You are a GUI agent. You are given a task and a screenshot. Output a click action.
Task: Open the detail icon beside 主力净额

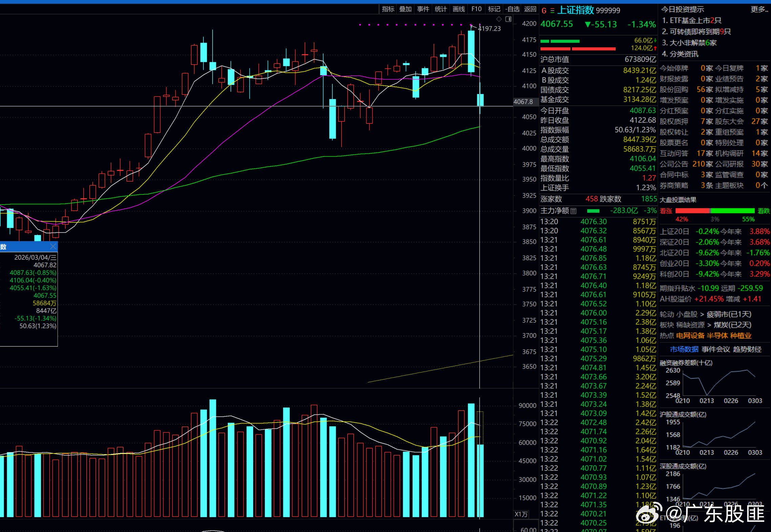point(573,211)
